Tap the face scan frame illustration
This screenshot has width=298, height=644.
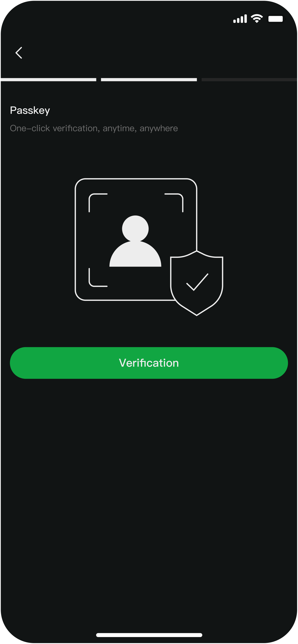click(136, 239)
